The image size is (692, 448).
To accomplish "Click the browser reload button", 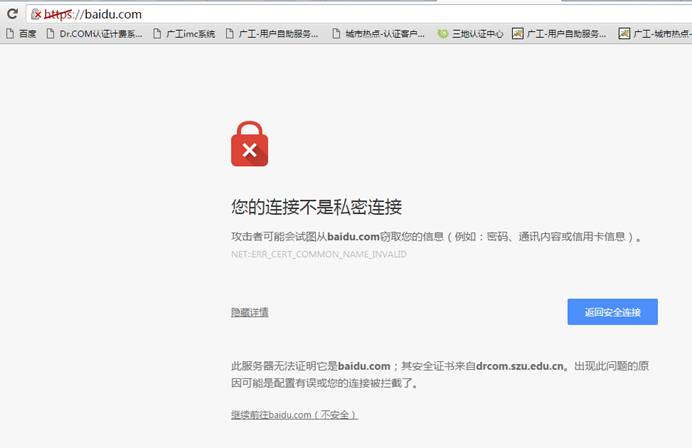I will [12, 14].
